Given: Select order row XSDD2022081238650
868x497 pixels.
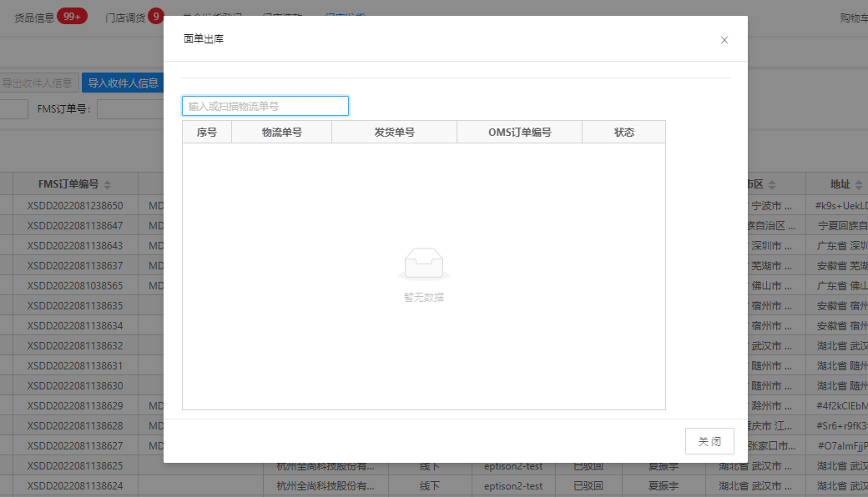Looking at the screenshot, I should (75, 205).
